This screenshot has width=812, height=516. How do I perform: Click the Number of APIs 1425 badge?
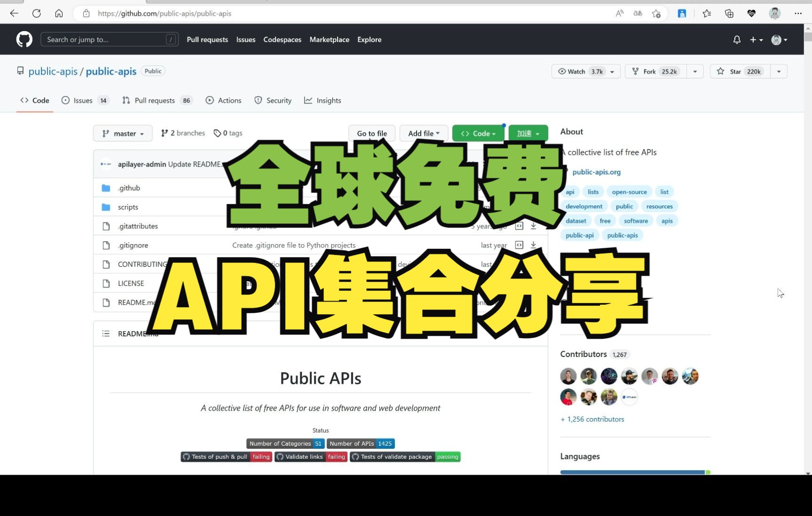pos(361,444)
